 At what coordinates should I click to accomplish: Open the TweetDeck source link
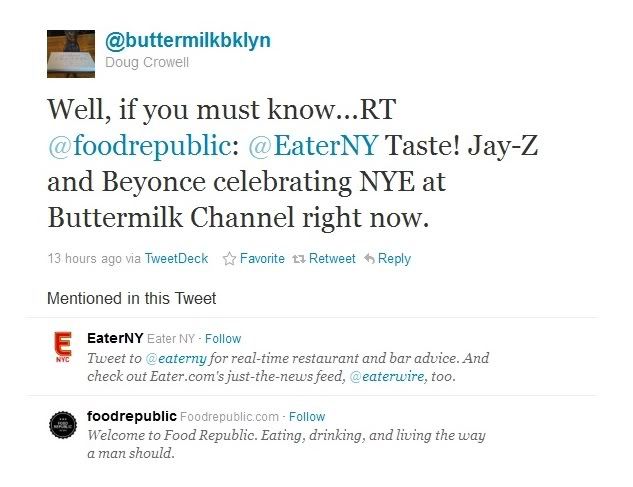176,258
